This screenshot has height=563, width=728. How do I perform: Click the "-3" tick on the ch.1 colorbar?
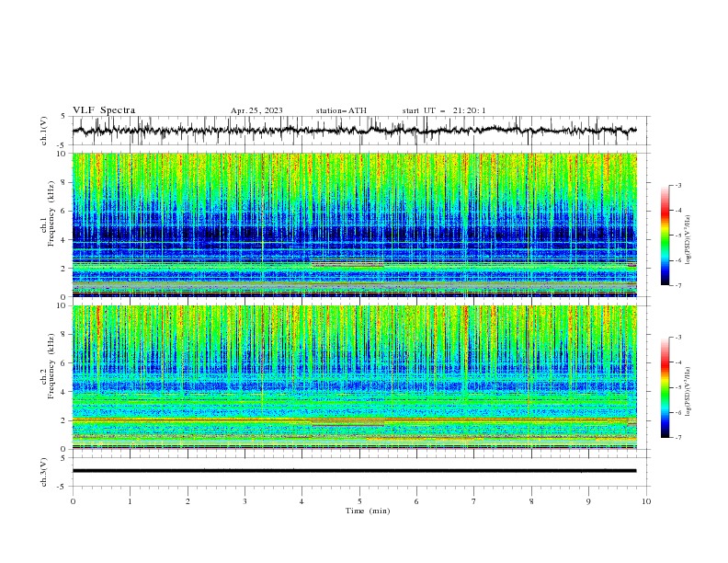point(677,185)
